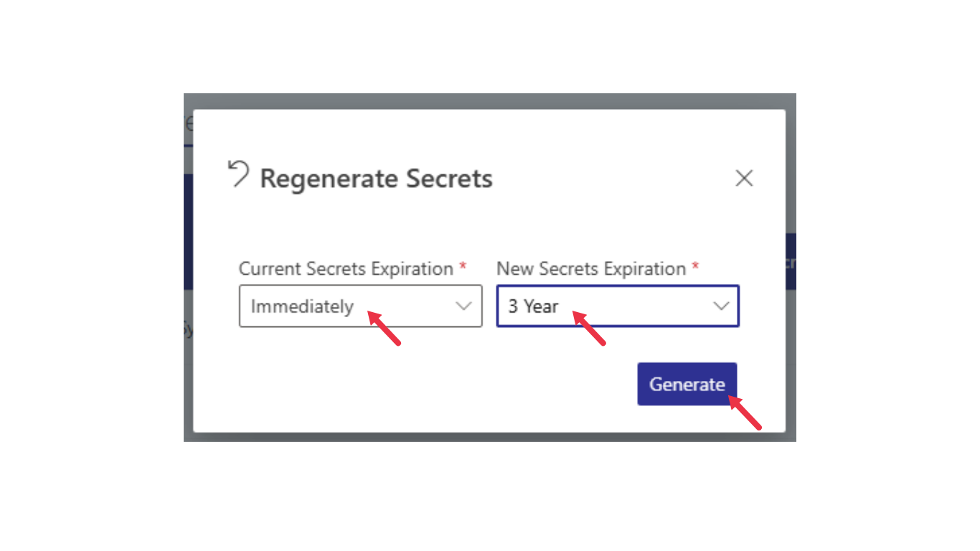Click the red asterisk after New Secrets Expiration

pos(695,266)
